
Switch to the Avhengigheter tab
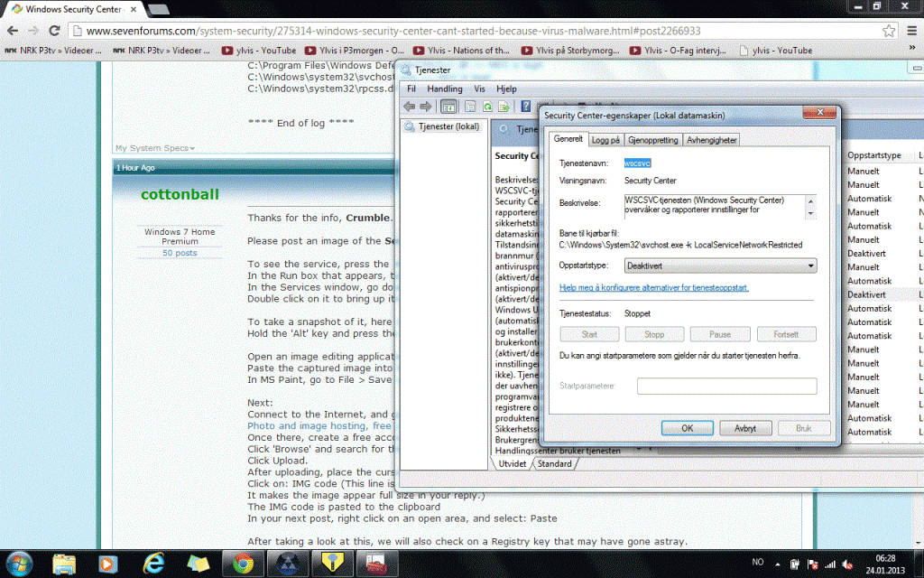[711, 140]
